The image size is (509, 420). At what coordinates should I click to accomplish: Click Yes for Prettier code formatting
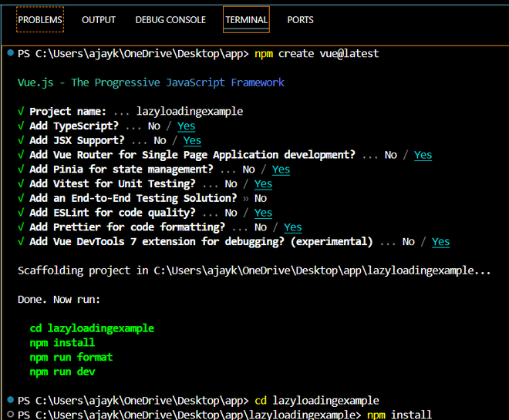[292, 227]
